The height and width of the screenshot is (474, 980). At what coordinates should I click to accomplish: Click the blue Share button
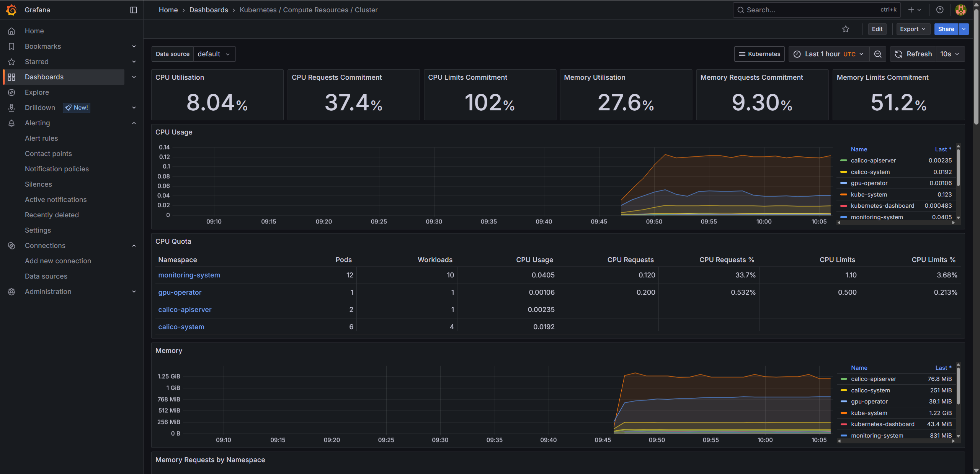click(x=946, y=29)
